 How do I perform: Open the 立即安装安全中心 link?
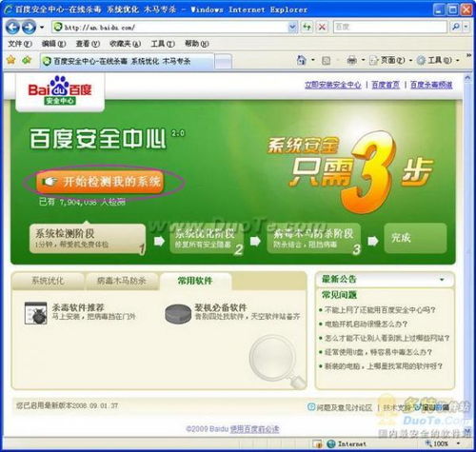tap(333, 85)
